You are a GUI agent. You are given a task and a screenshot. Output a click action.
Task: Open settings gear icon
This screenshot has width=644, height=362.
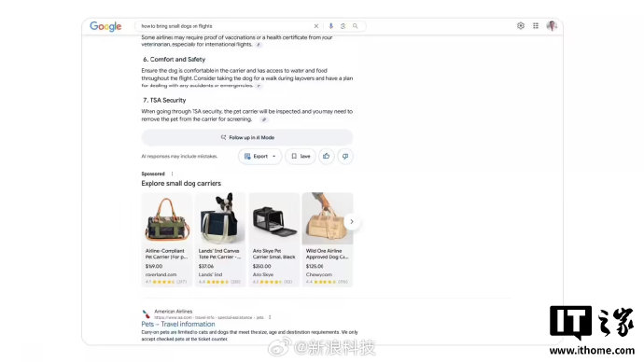coord(521,26)
